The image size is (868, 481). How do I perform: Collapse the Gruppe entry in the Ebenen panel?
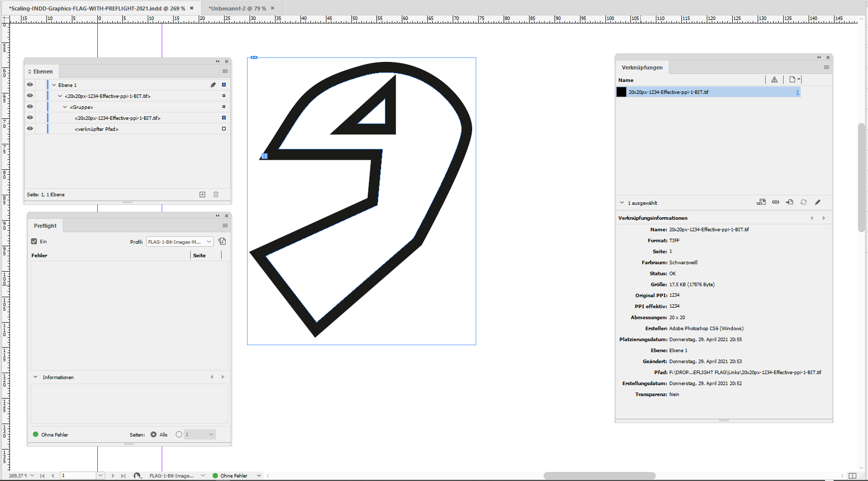pyautogui.click(x=64, y=107)
